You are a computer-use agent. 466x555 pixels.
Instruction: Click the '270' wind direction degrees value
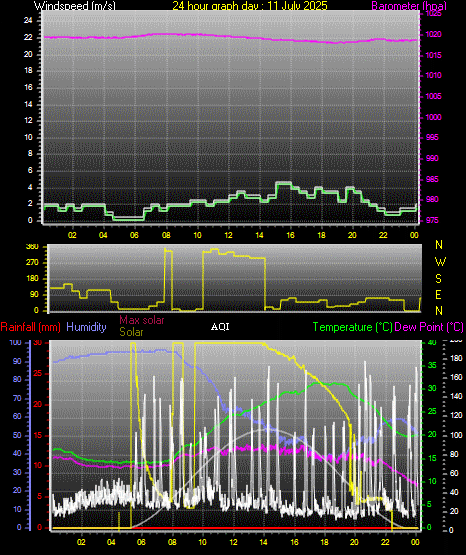(x=32, y=263)
